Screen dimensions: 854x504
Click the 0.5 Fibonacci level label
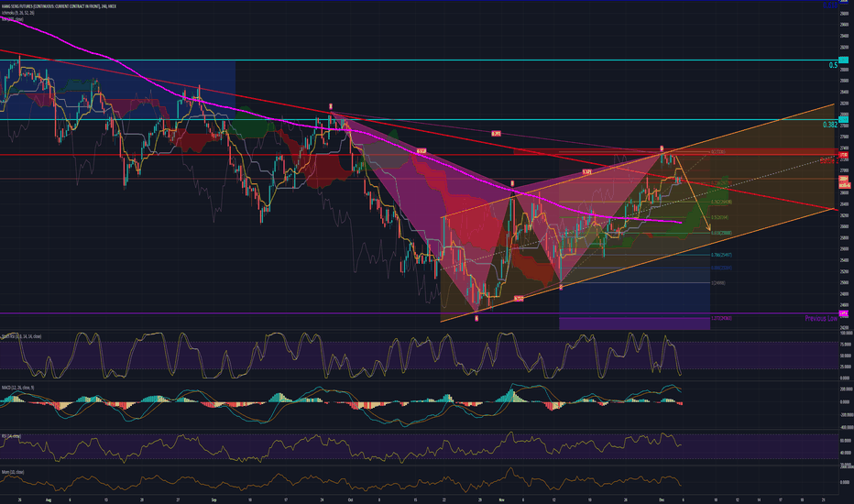(833, 65)
